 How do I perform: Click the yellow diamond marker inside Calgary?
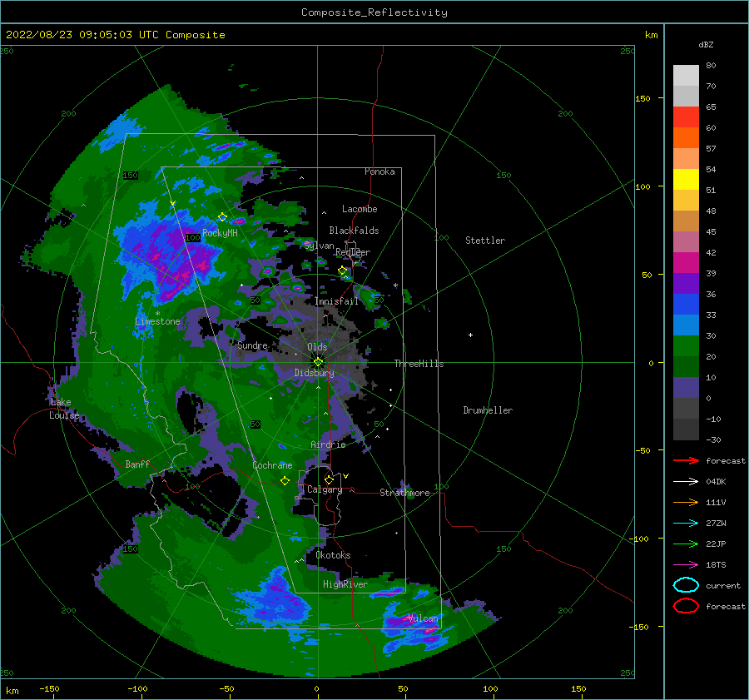pos(329,479)
